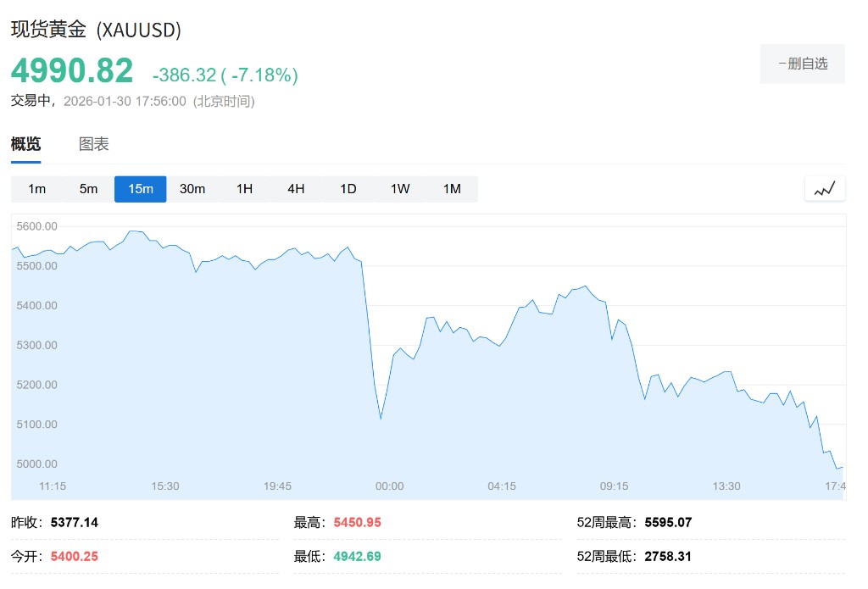Screen dimensions: 868x589
Task: Remove XAUUSD from watchlist via 删自选 button
Action: (x=802, y=64)
